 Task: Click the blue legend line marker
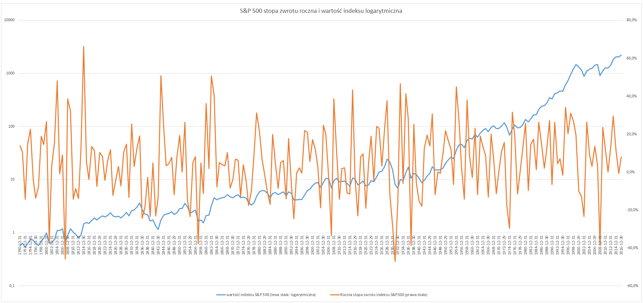click(221, 295)
